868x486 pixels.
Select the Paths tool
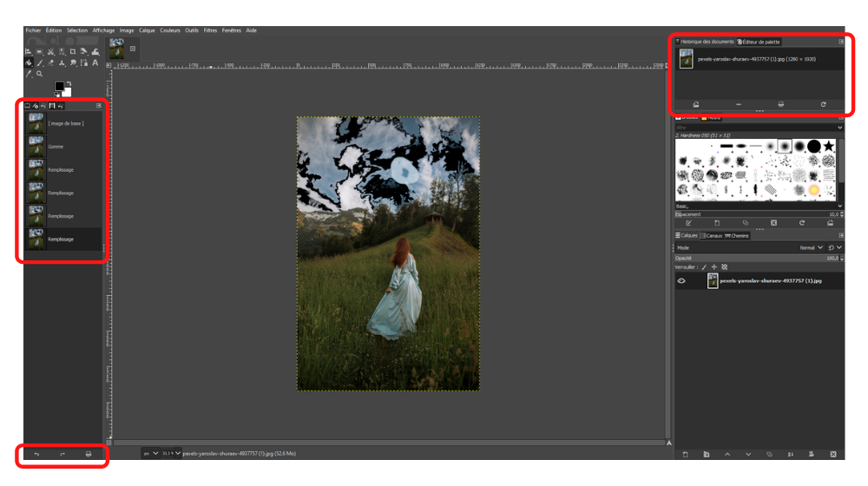(83, 62)
